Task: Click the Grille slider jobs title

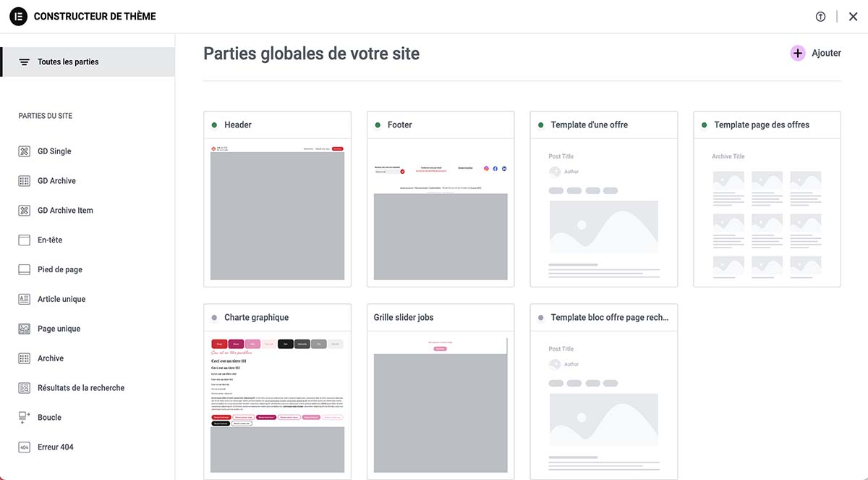Action: [x=404, y=317]
